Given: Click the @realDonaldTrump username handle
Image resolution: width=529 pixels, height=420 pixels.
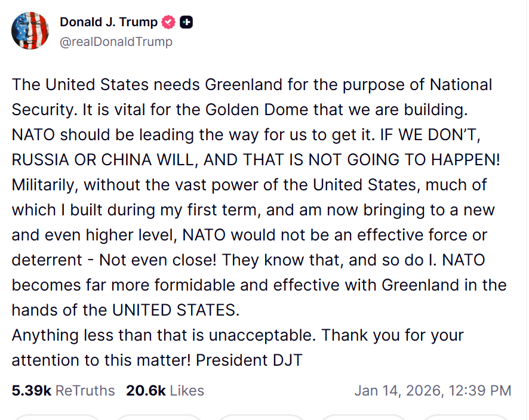Looking at the screenshot, I should (115, 42).
